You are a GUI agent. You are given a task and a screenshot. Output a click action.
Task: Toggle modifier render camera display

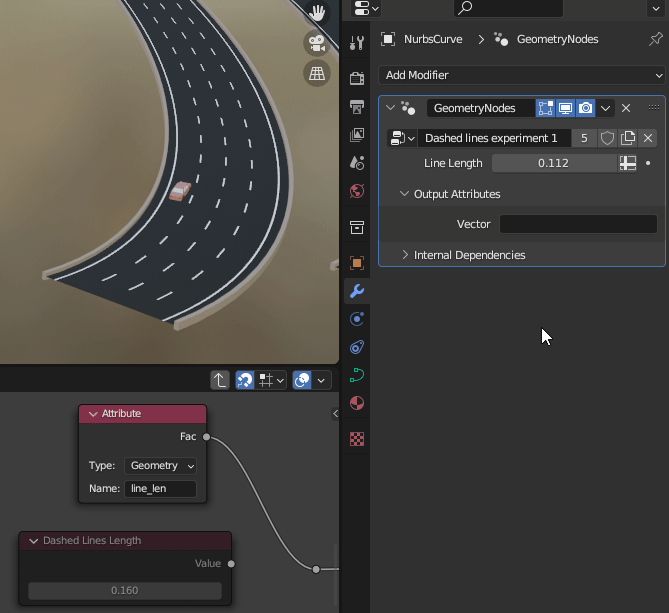click(585, 108)
